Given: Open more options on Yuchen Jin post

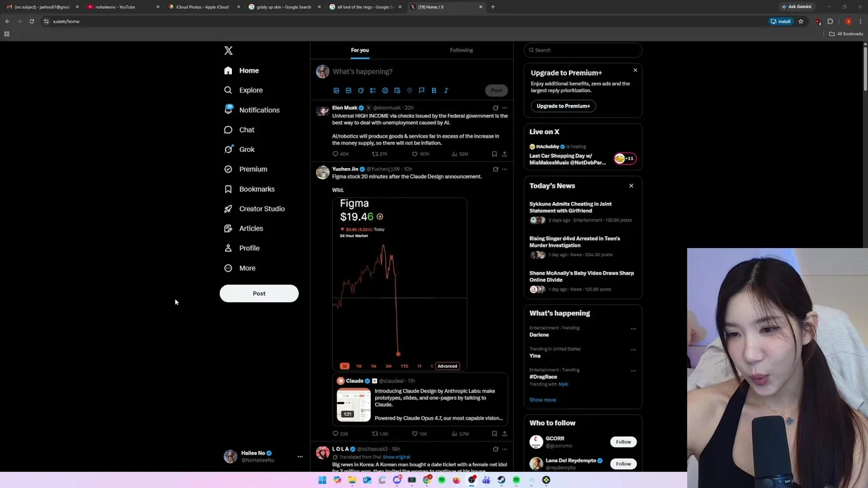Looking at the screenshot, I should (504, 169).
